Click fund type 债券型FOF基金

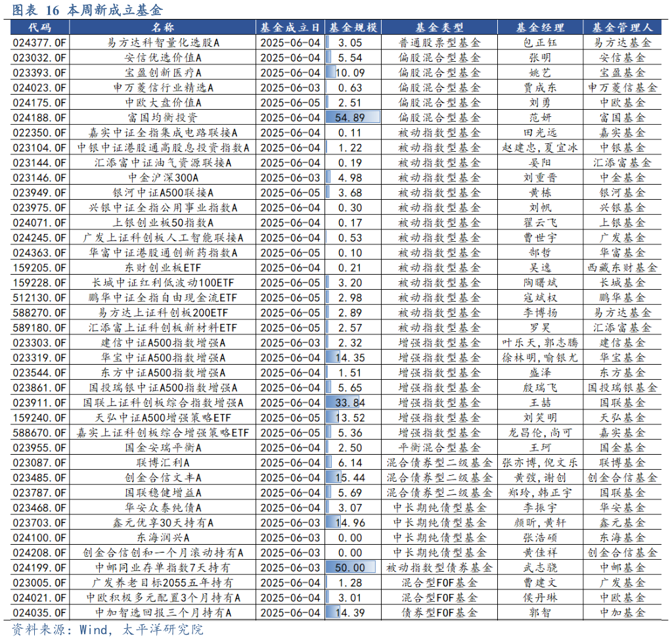pos(439,612)
